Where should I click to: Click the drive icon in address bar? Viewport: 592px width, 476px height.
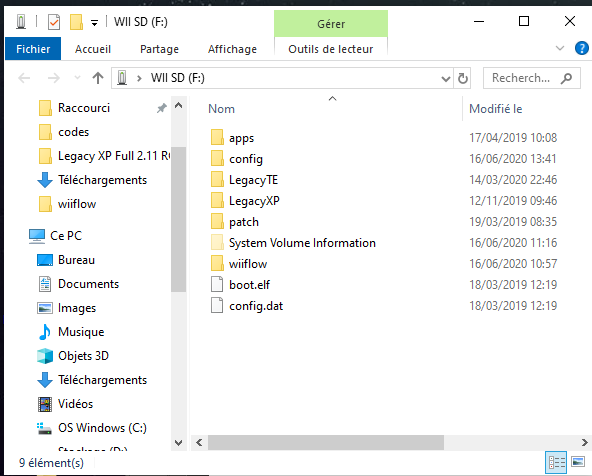click(x=122, y=78)
